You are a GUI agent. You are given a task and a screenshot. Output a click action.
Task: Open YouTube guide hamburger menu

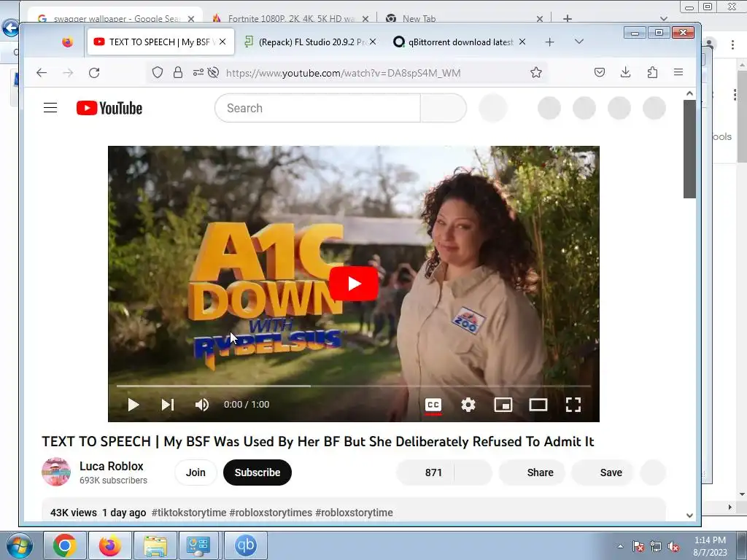[x=50, y=108]
